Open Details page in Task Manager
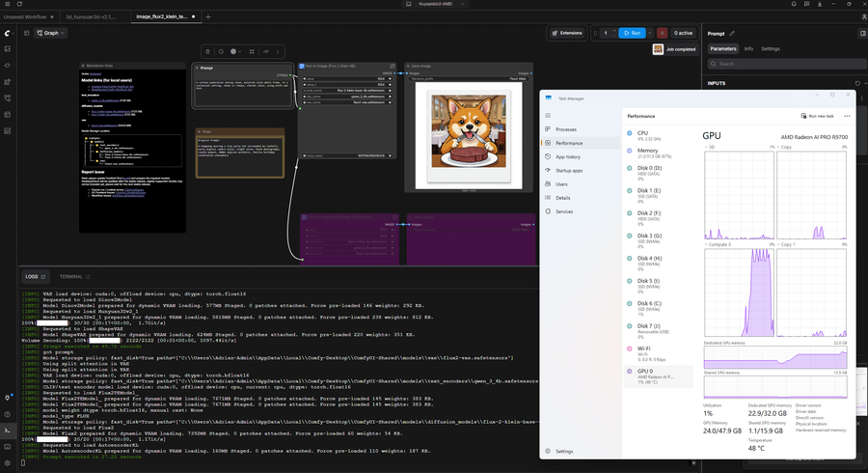The height and width of the screenshot is (473, 868). tap(580, 198)
